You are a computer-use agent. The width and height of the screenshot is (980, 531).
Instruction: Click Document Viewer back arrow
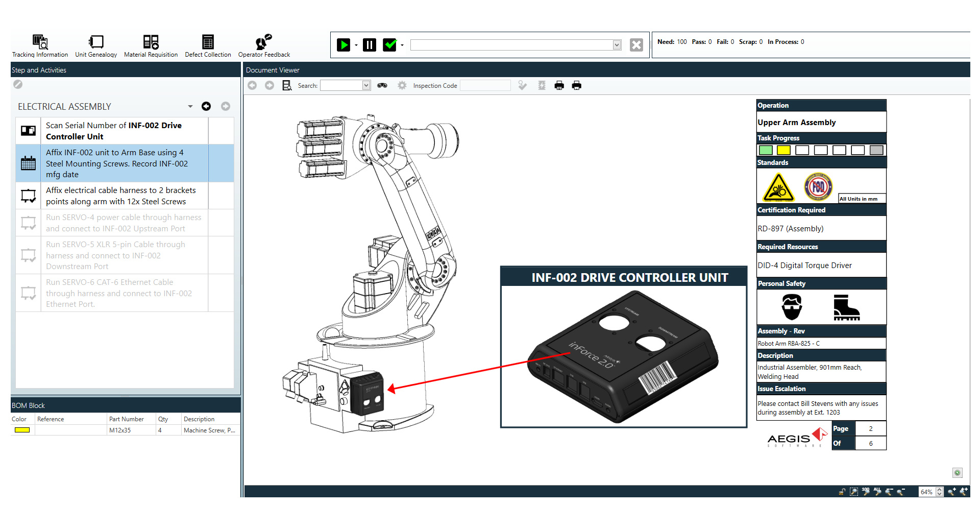[x=252, y=85]
